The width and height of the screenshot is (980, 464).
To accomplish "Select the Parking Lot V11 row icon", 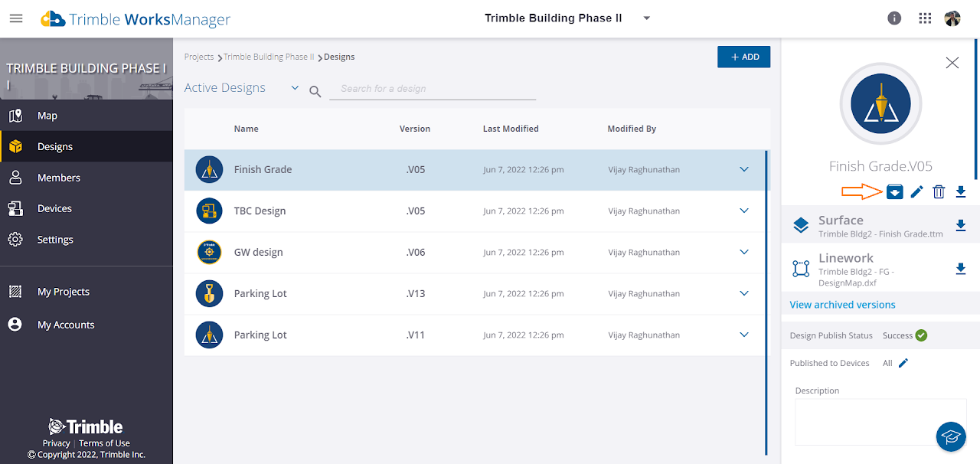I will point(209,335).
